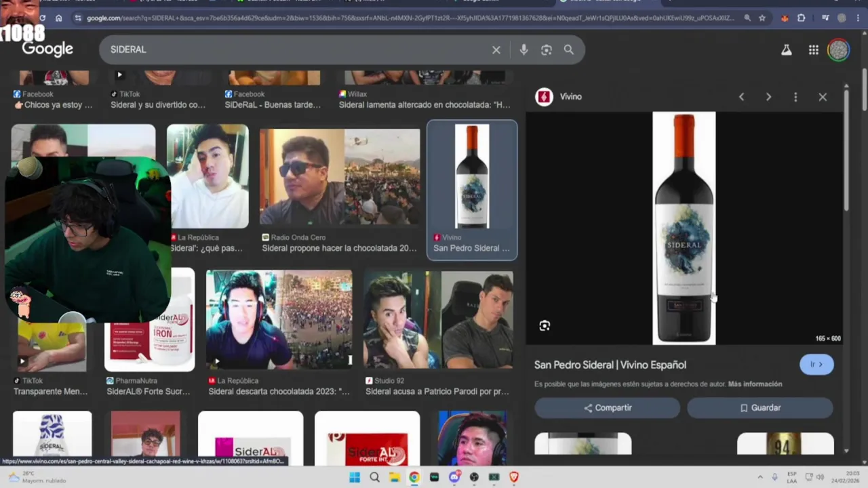Open three-dot options in preview panel

point(795,97)
